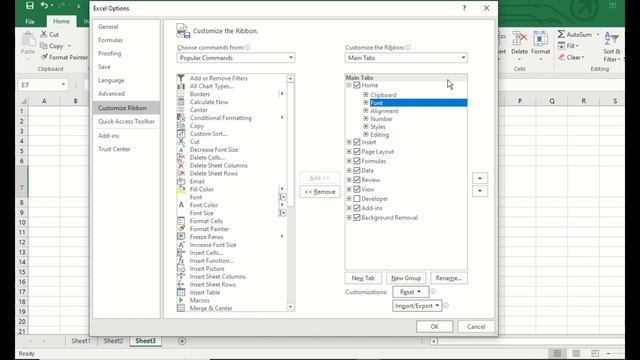
Task: Uncheck the Review tab checkbox
Action: (x=357, y=180)
